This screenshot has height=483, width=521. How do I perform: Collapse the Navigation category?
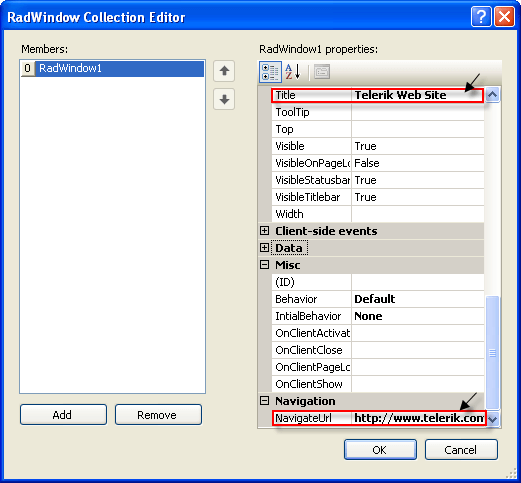(x=264, y=401)
